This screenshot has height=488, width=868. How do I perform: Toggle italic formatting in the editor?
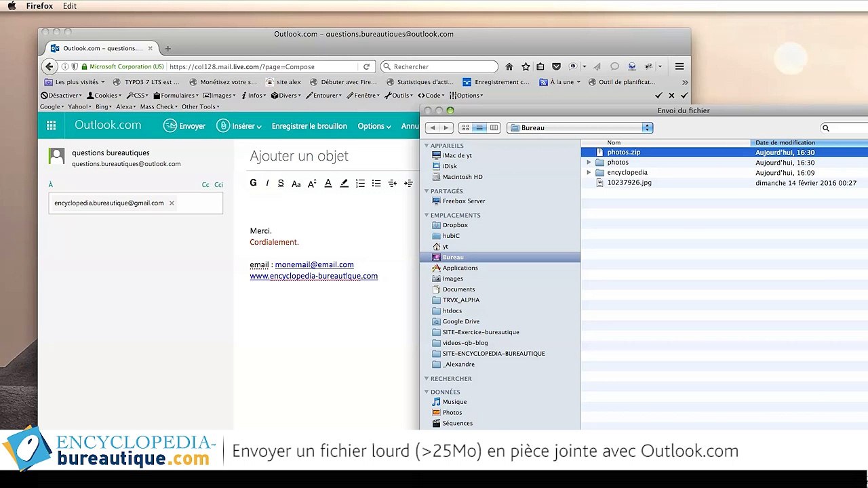point(267,183)
